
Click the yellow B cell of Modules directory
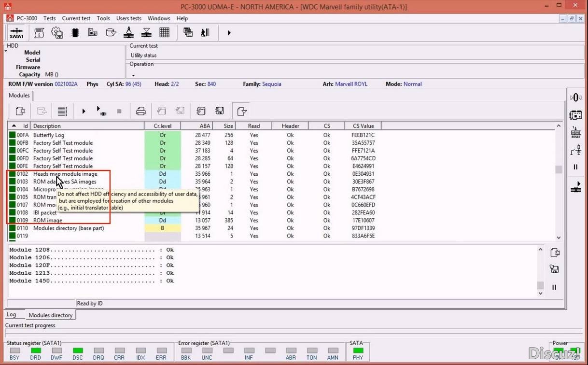tap(163, 228)
